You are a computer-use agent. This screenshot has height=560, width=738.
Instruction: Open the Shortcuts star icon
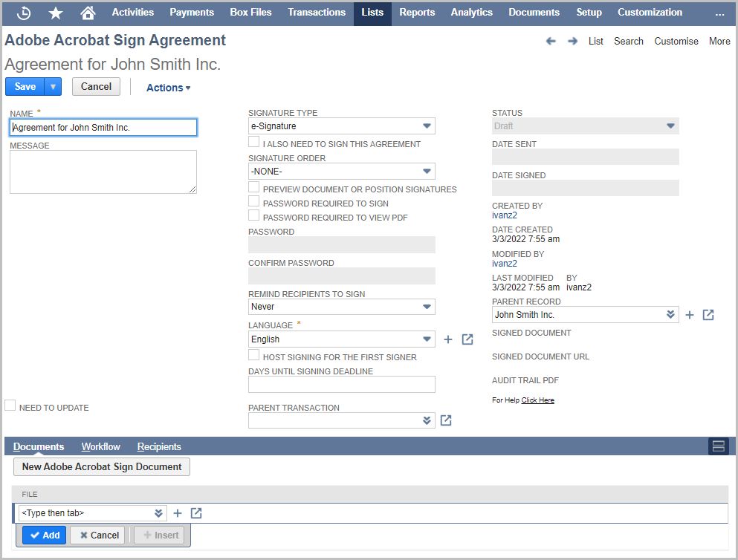56,13
